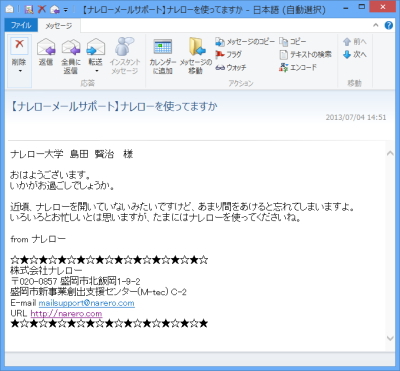
Task: Collapse the ribbon with the caret
Action: point(376,25)
